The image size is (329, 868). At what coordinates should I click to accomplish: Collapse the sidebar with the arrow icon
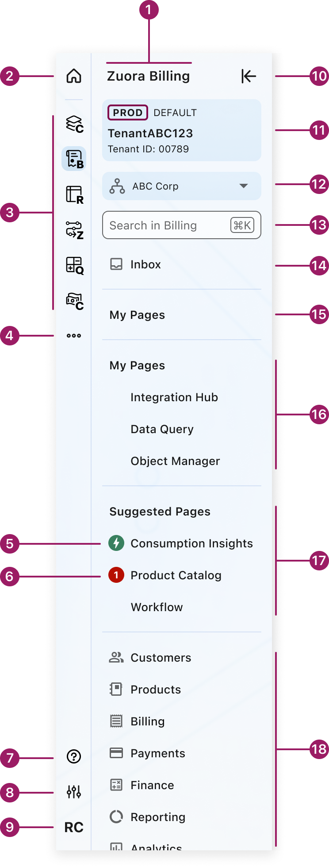point(249,76)
